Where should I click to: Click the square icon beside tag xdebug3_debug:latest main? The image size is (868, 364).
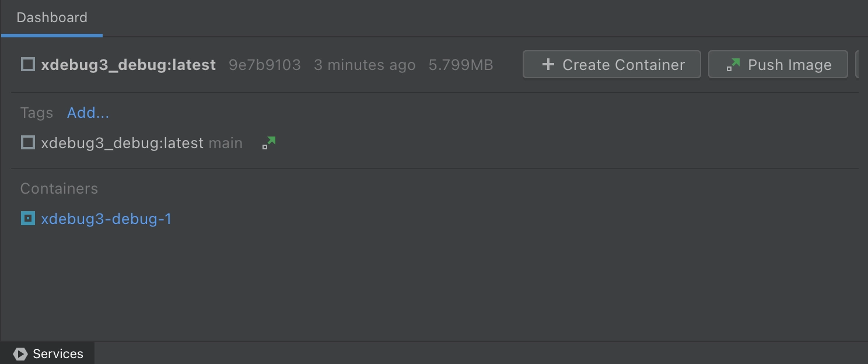click(x=28, y=142)
